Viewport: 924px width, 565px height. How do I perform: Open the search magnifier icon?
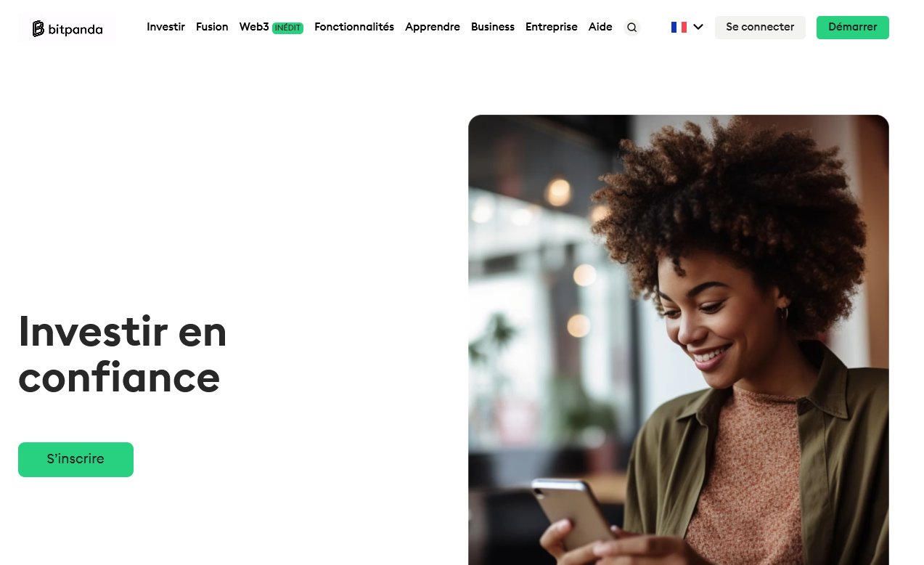click(x=632, y=28)
